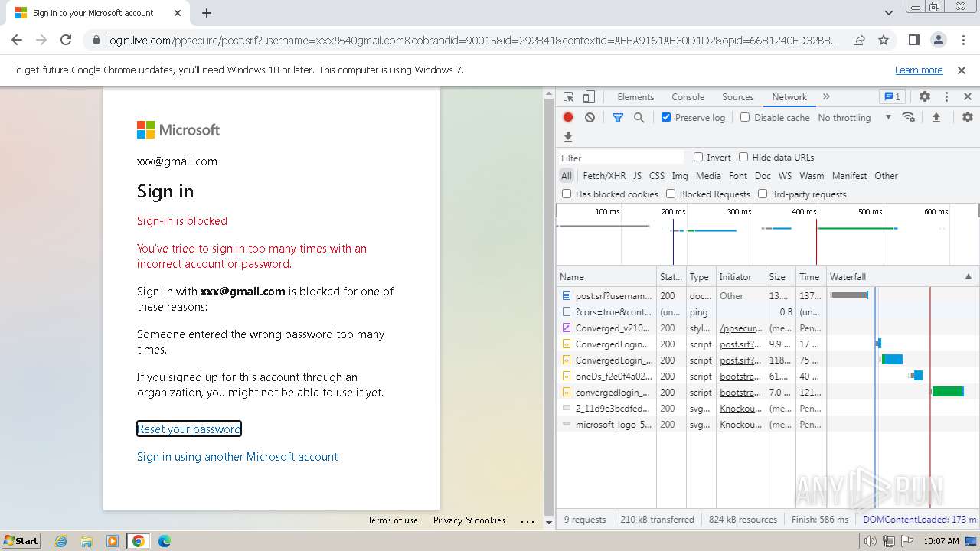Reload the page

click(x=66, y=40)
